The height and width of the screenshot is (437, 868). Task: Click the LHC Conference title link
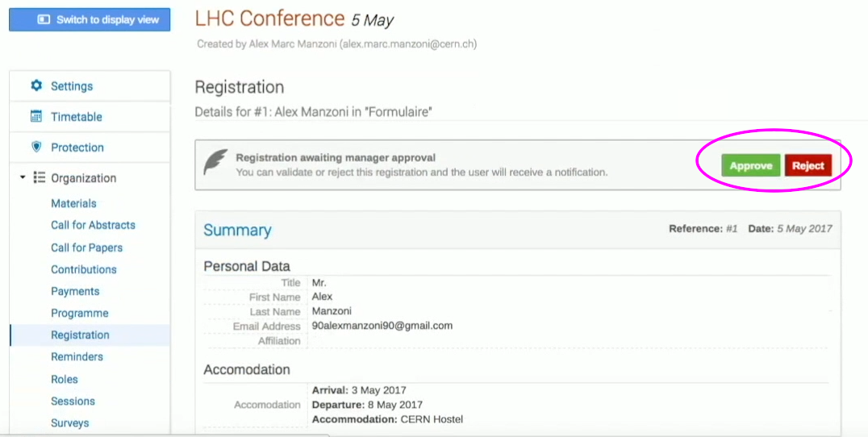click(269, 19)
